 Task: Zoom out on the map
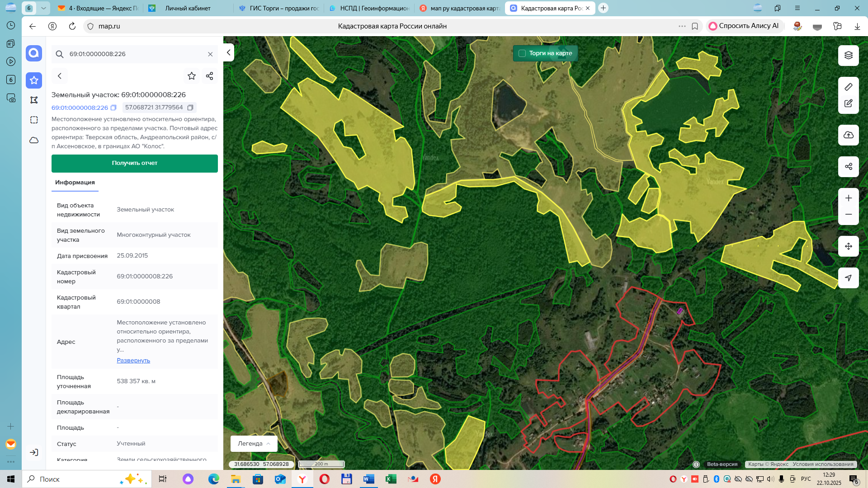pyautogui.click(x=848, y=215)
